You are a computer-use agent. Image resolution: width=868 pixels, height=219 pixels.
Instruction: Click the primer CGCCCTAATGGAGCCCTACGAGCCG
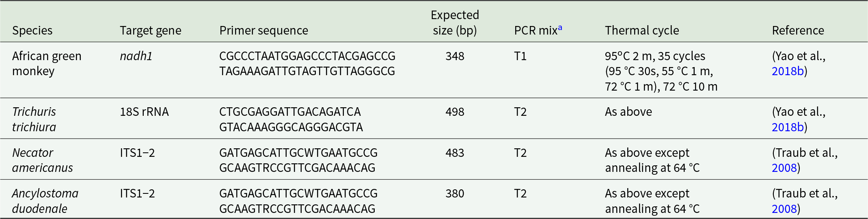pyautogui.click(x=307, y=56)
